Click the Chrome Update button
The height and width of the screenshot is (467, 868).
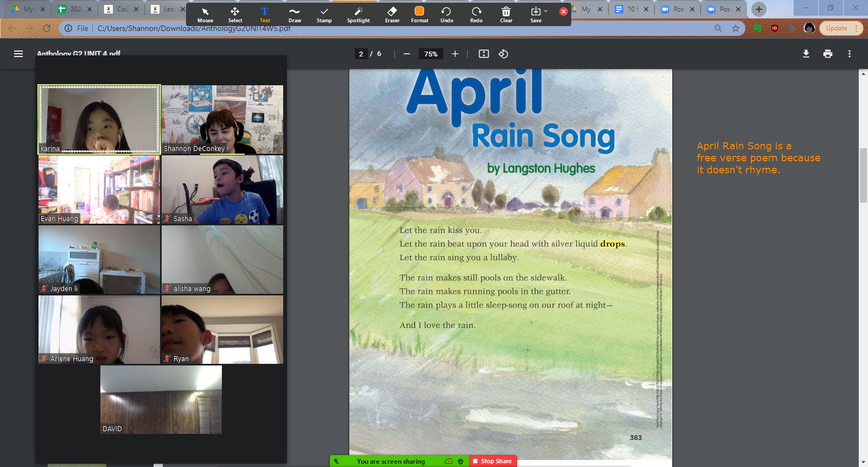[x=840, y=28]
